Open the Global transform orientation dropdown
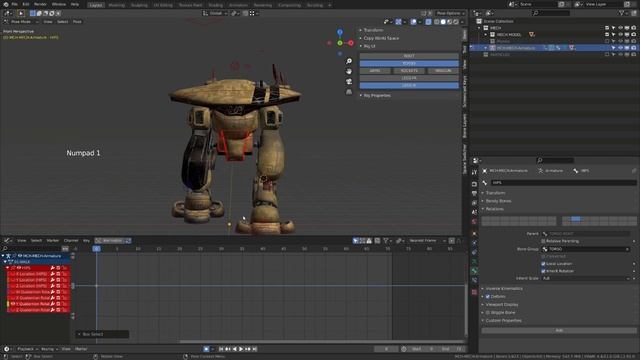This screenshot has width=640, height=360. pyautogui.click(x=215, y=13)
